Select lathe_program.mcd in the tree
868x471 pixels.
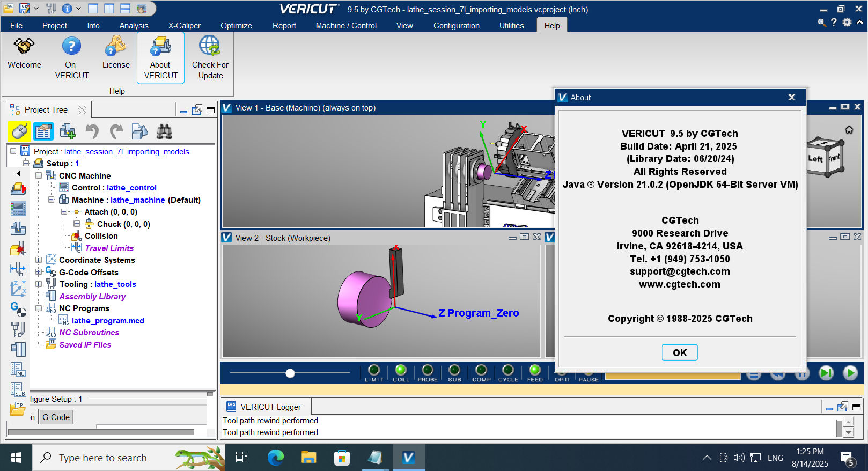point(108,320)
